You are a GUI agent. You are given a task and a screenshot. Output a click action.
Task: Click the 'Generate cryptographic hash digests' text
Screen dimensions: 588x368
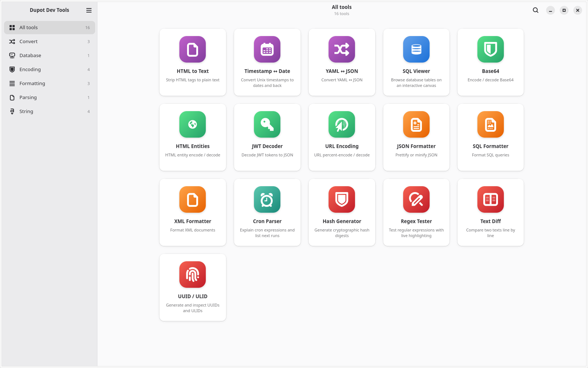coord(342,233)
